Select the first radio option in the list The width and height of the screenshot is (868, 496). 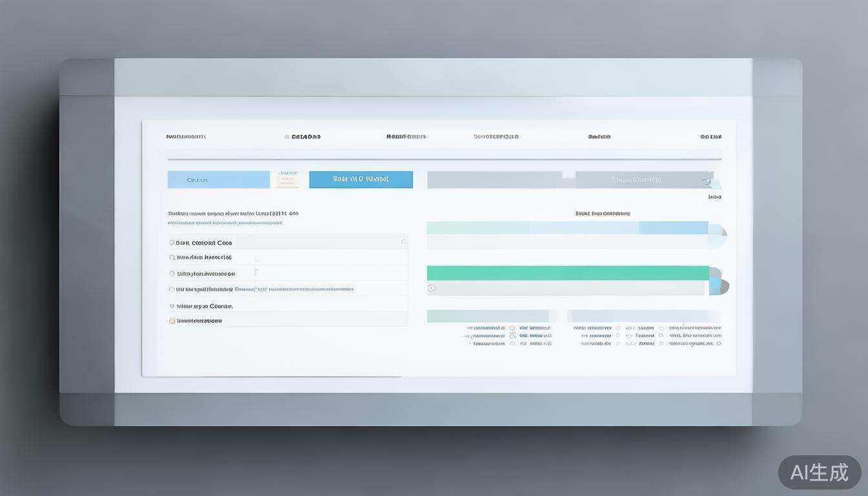click(172, 243)
